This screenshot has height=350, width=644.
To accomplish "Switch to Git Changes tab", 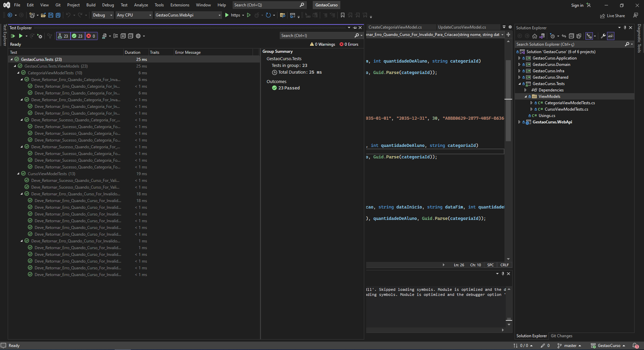I will coord(561,336).
